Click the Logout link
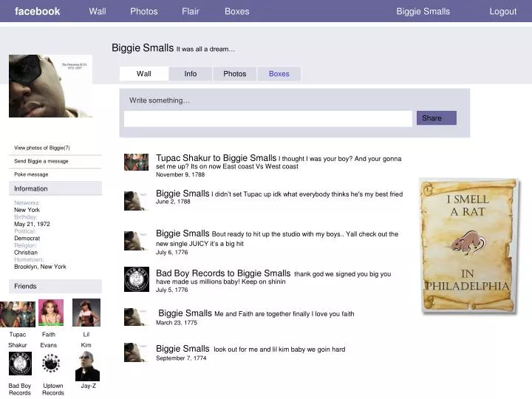The width and height of the screenshot is (532, 399). click(x=503, y=11)
